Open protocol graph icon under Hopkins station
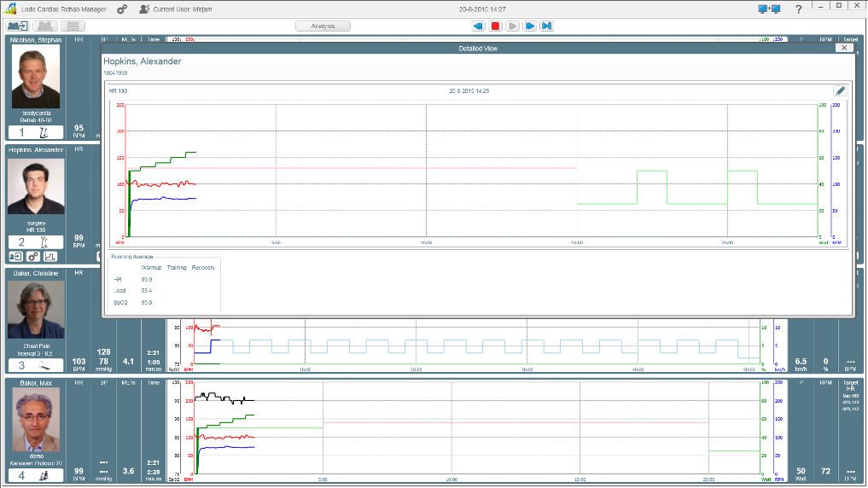 tap(51, 256)
